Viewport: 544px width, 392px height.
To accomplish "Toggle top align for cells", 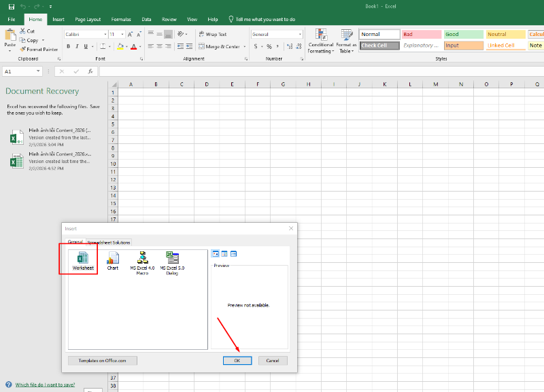I will pos(150,34).
